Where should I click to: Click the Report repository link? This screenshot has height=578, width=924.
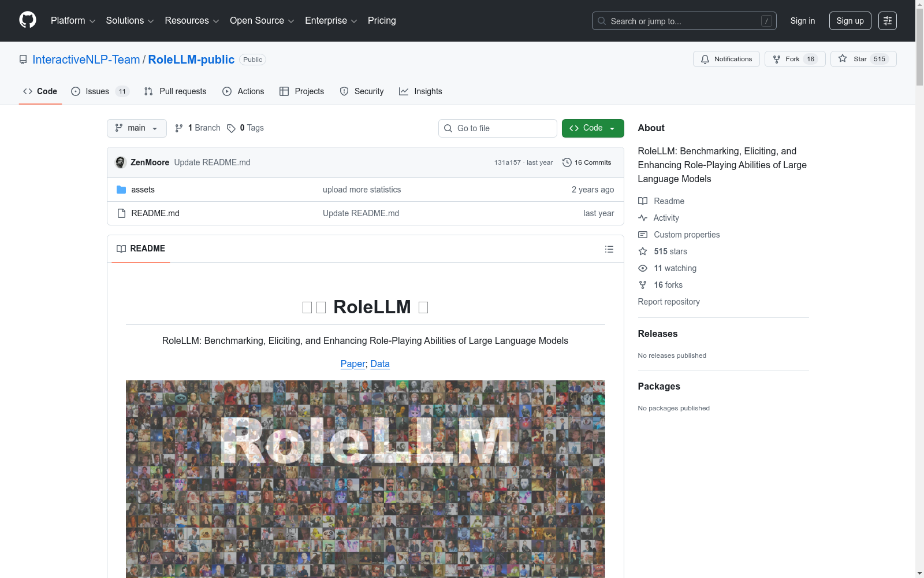point(669,302)
